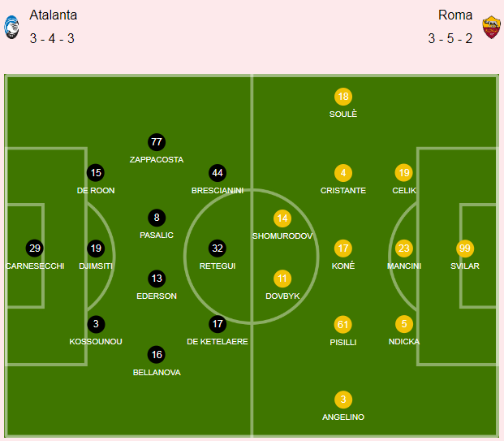Select Bellanova's number 16 marker
Viewport: 504px width, 441px height.
(157, 355)
